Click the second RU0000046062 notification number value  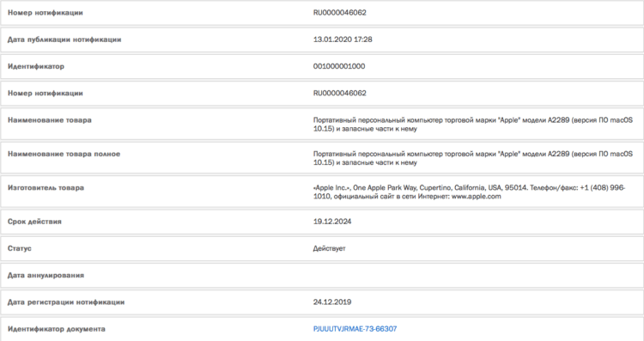[x=340, y=94]
